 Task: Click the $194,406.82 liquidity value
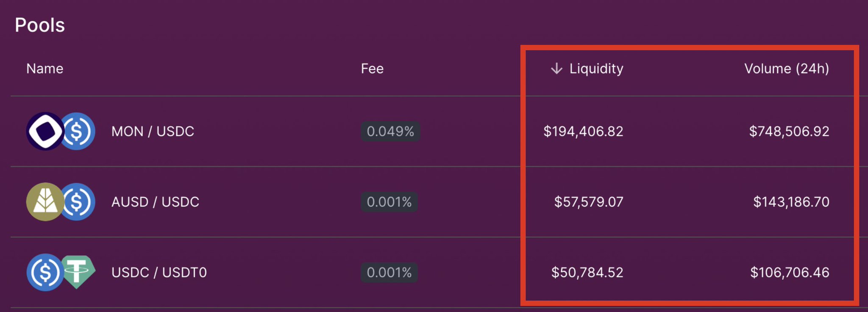click(x=583, y=131)
